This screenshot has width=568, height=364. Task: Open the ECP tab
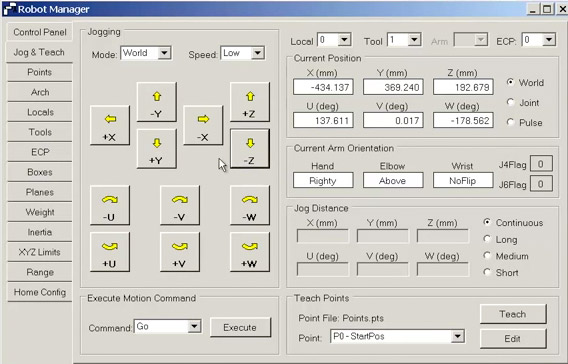pyautogui.click(x=39, y=152)
